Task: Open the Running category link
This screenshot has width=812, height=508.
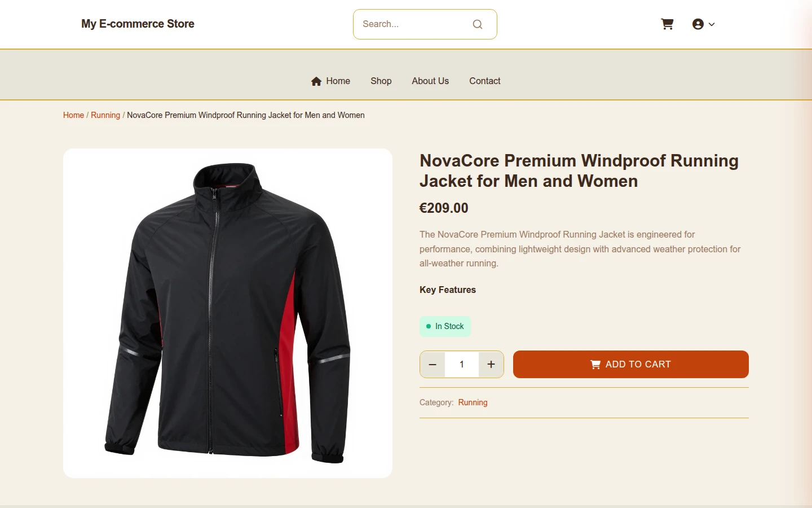Action: click(x=473, y=402)
